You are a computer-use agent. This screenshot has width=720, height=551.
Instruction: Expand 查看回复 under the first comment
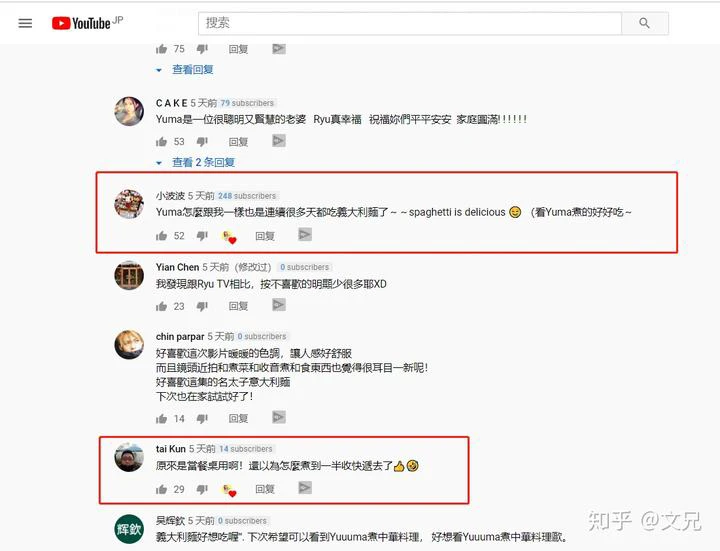click(x=192, y=70)
